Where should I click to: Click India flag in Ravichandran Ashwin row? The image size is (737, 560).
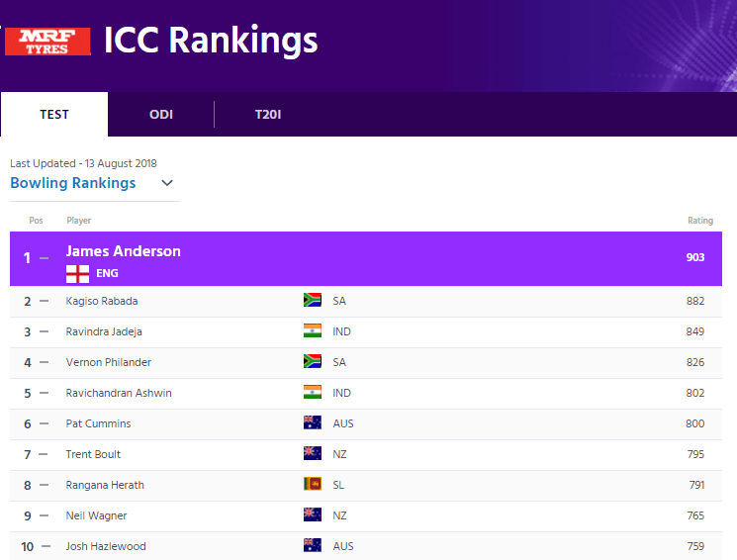tap(313, 393)
